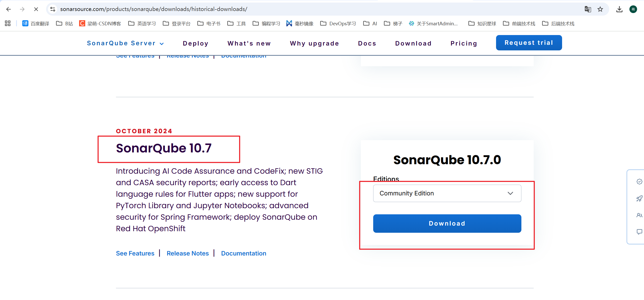This screenshot has height=300, width=644.
Task: Click the users icon in side panel
Action: pyautogui.click(x=639, y=215)
